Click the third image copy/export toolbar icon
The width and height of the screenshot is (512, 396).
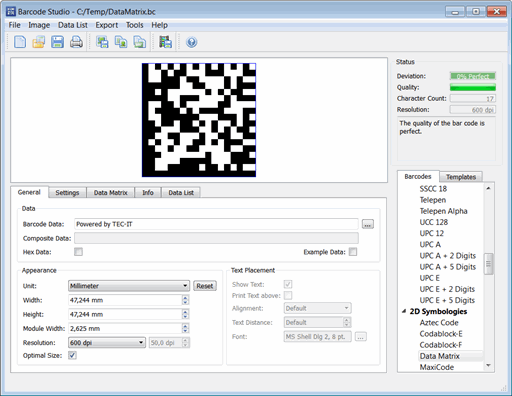pos(140,42)
